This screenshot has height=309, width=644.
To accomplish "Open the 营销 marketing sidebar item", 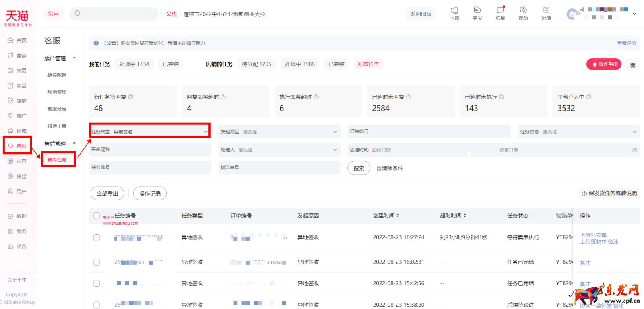I will (17, 56).
